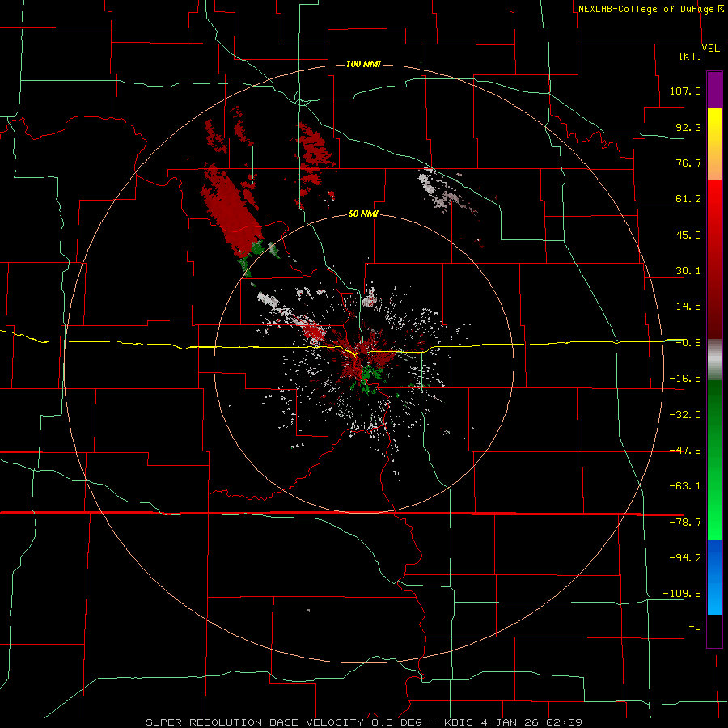Viewport: 728px width, 728px height.
Task: Click the 45.6 velocity legend value
Action: (688, 235)
